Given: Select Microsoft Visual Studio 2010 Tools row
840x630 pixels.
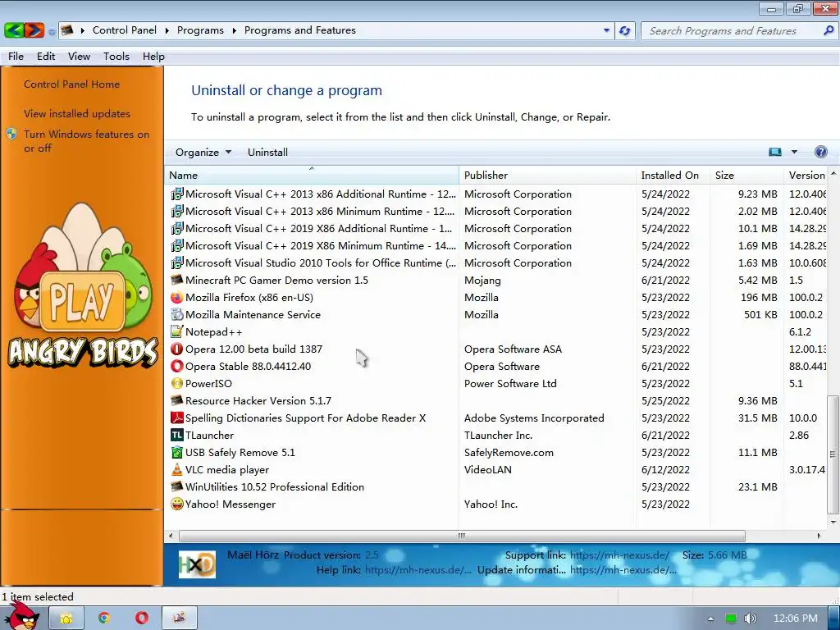Looking at the screenshot, I should [495, 262].
